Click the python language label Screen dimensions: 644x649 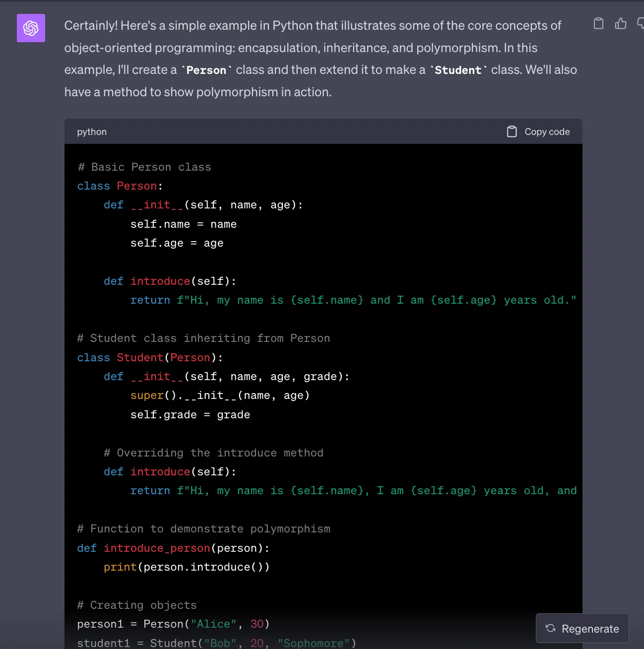(92, 132)
